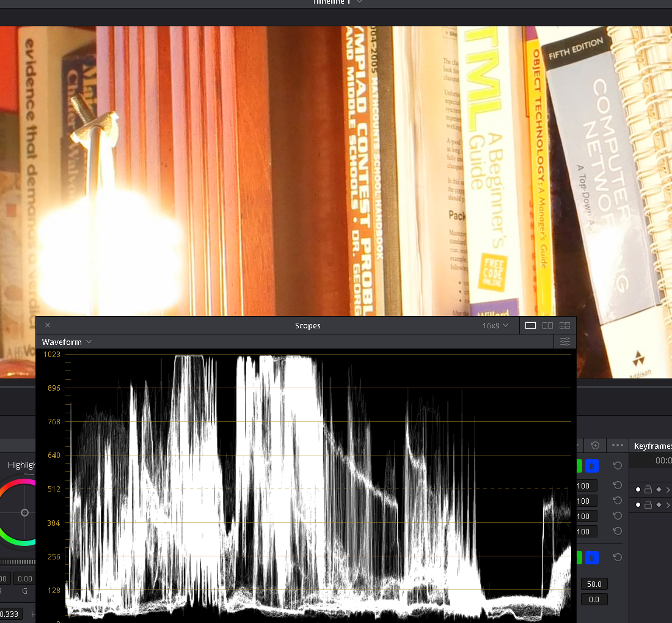Select the Keyframes panel header
Image resolution: width=672 pixels, height=623 pixels.
652,446
